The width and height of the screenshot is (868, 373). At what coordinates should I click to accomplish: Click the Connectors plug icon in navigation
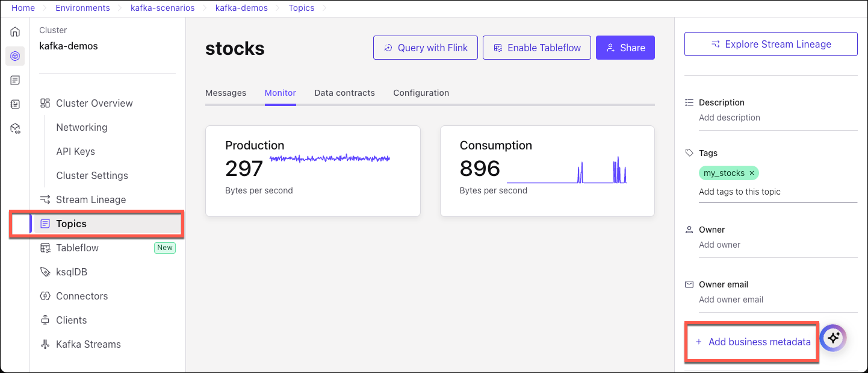pyautogui.click(x=45, y=296)
